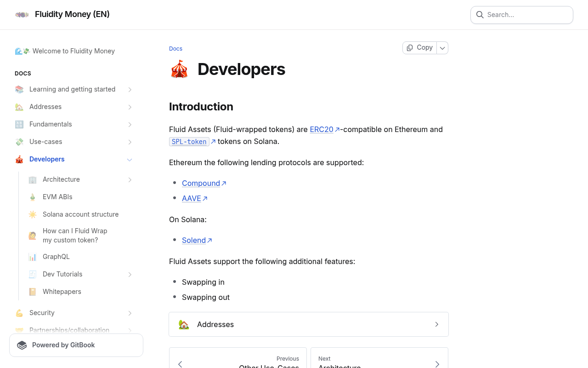Click the Docs breadcrumb
The width and height of the screenshot is (588, 368).
coord(175,49)
